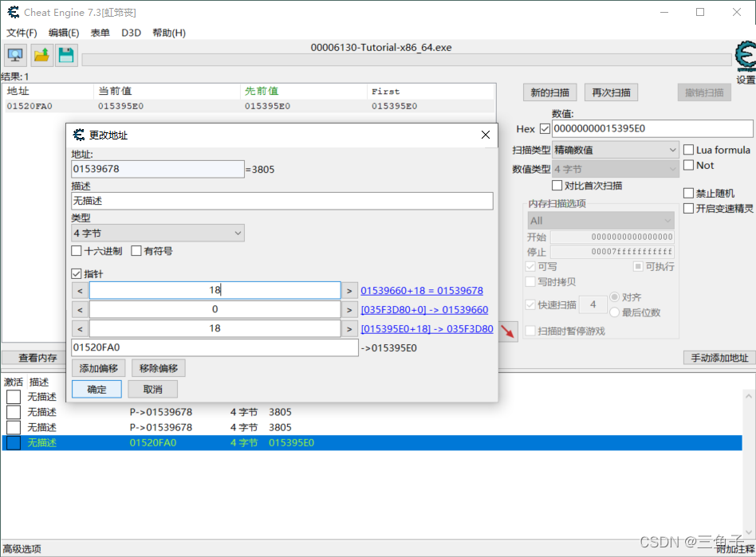Click the save floppy disk icon

[66, 56]
